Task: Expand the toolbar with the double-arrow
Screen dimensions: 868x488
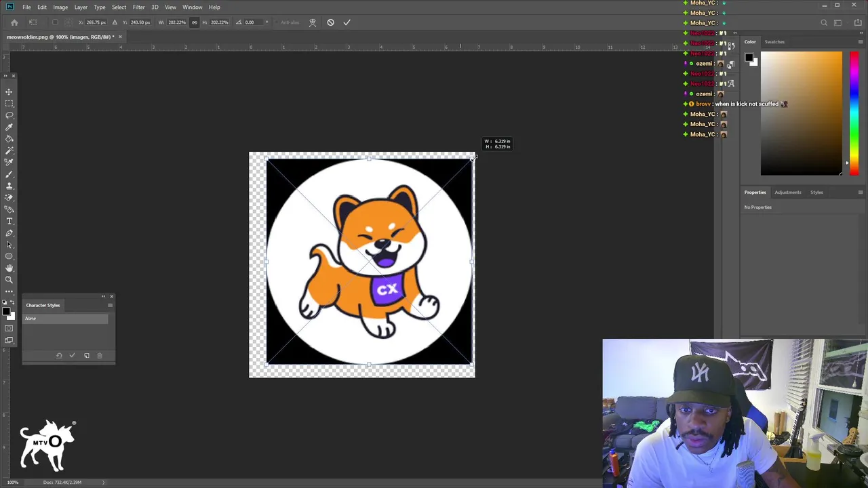Action: point(5,76)
